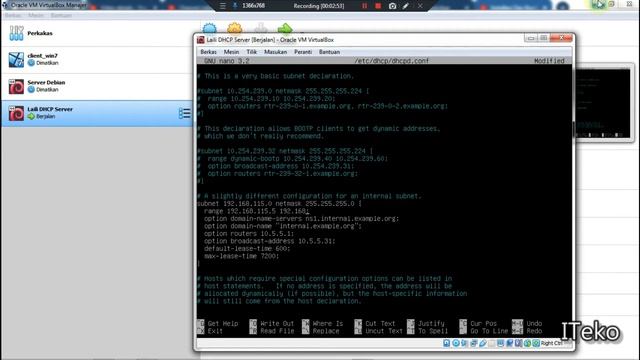Click the "Modified" status in nano header

(x=549, y=61)
